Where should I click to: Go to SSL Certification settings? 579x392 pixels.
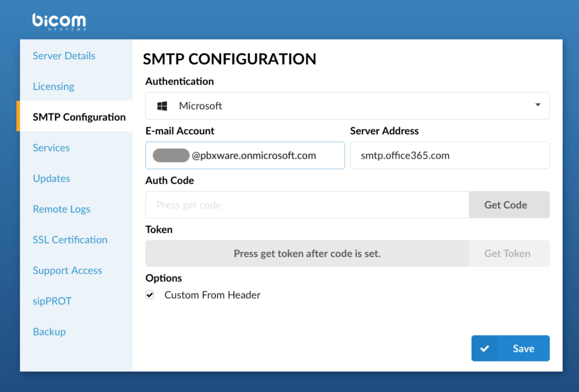pyautogui.click(x=70, y=239)
